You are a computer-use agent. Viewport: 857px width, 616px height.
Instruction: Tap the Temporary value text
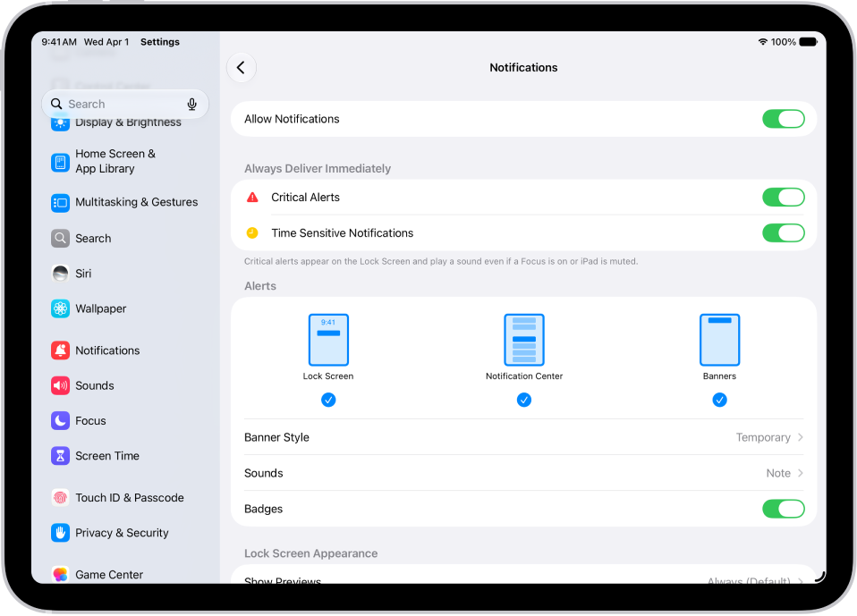[x=763, y=437]
